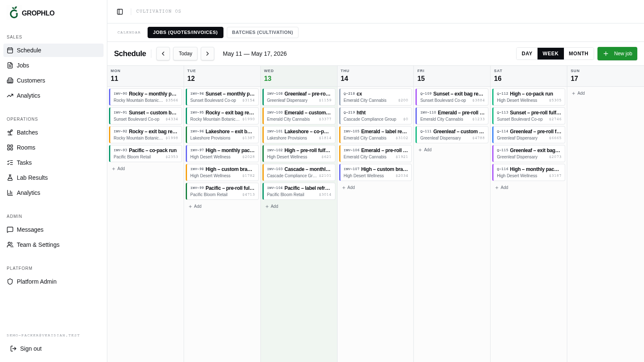Viewport: 644px width, 362px height.
Task: Open Customers in the sidebar
Action: pyautogui.click(x=53, y=80)
